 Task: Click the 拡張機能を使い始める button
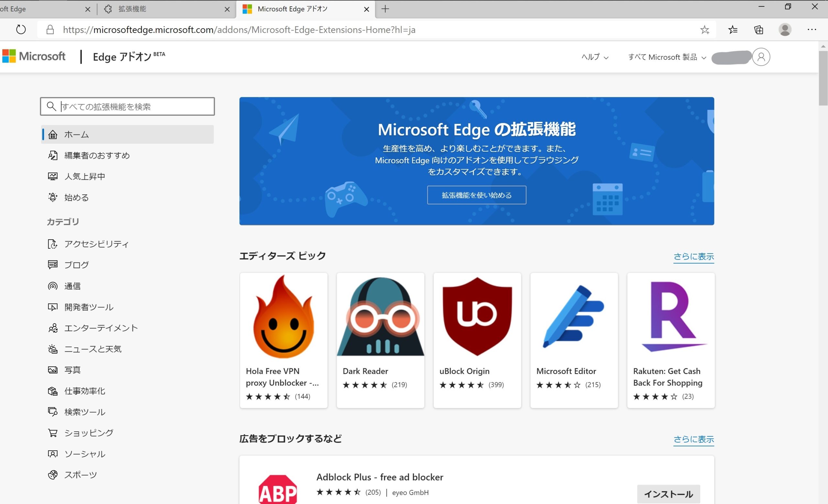tap(476, 195)
